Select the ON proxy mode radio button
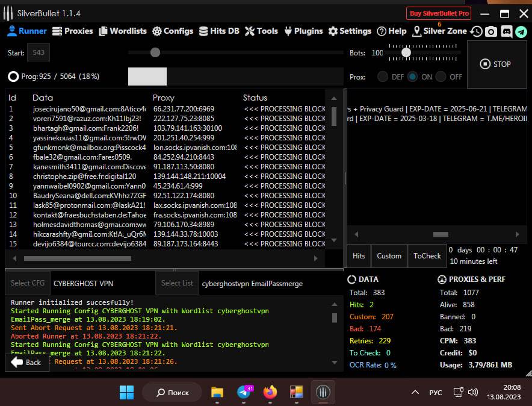The image size is (532, 406). pos(412,77)
